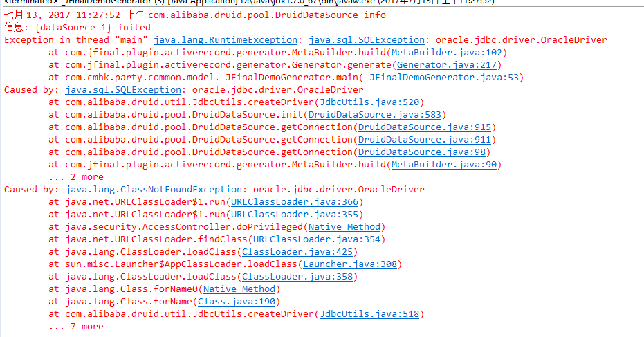Open Native Method link for AccessController.doPrivileged

(x=344, y=227)
